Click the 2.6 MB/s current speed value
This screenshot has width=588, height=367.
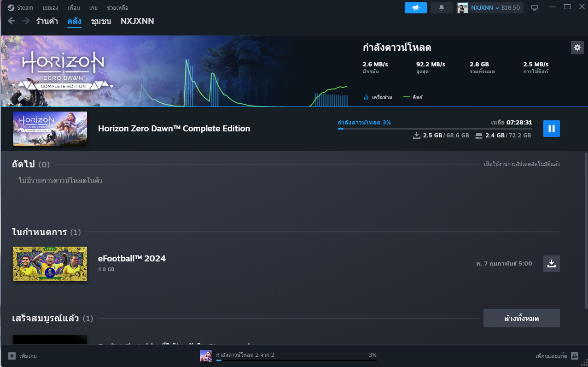(374, 64)
